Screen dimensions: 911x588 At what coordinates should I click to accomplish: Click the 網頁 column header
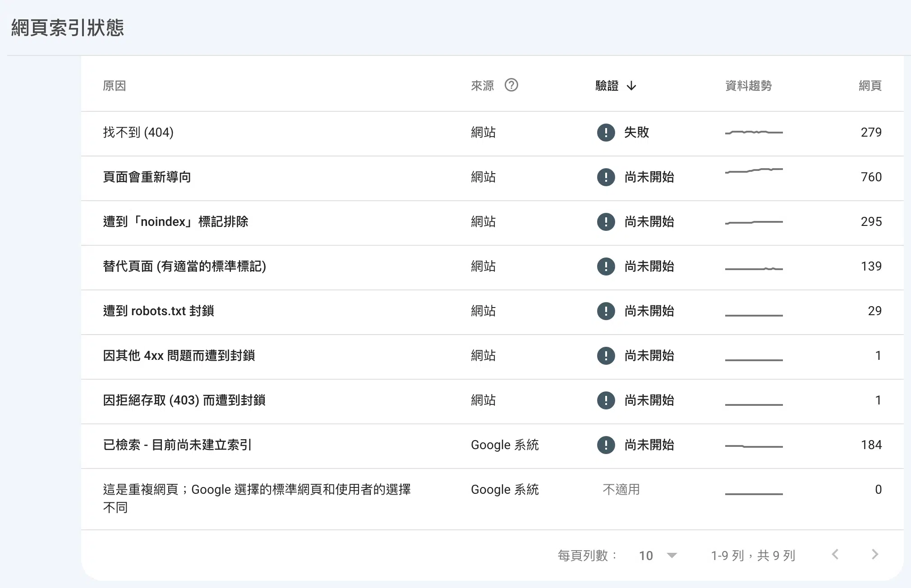click(x=870, y=86)
